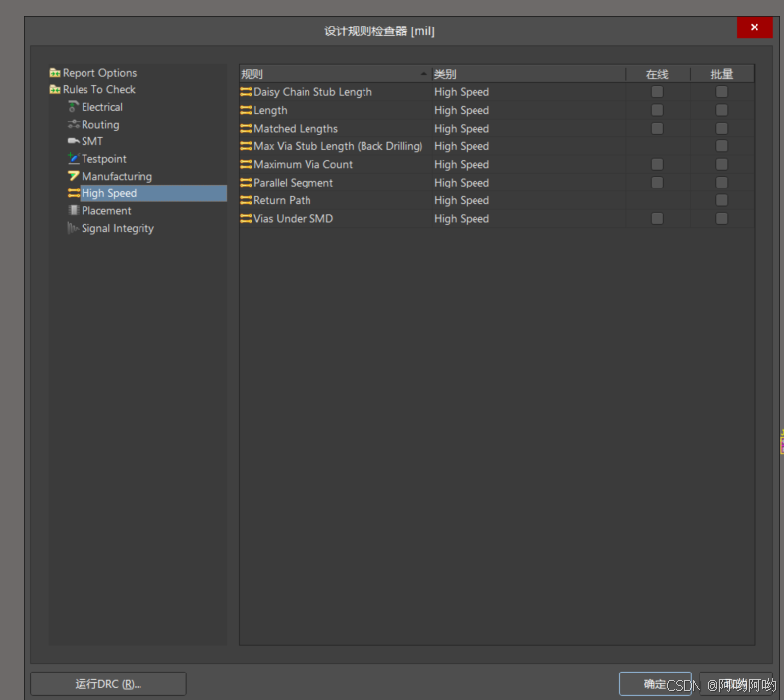This screenshot has height=700, width=784.
Task: Open the Testpoint rules category
Action: (x=104, y=159)
